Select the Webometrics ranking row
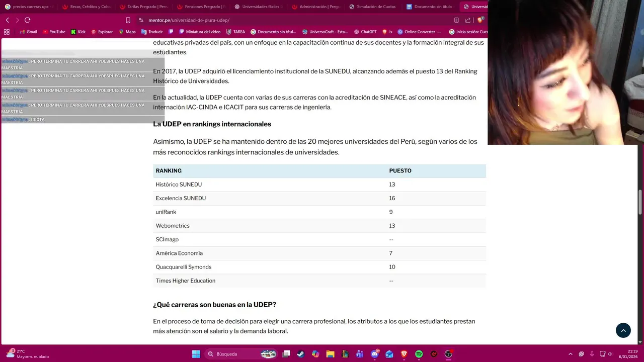 [319, 226]
